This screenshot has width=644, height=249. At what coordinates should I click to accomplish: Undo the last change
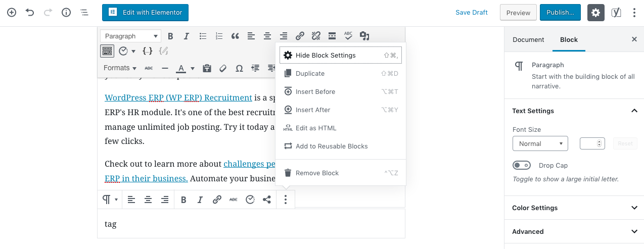click(x=30, y=13)
